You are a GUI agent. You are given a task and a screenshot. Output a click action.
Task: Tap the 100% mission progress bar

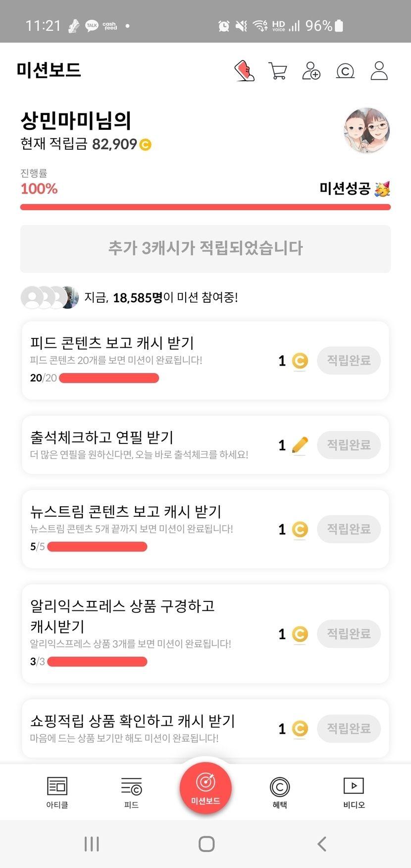[205, 207]
